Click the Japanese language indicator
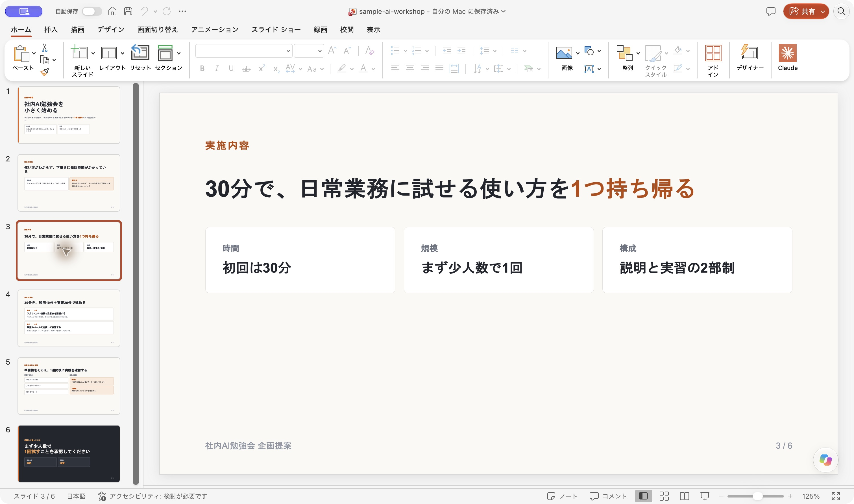 click(x=76, y=496)
